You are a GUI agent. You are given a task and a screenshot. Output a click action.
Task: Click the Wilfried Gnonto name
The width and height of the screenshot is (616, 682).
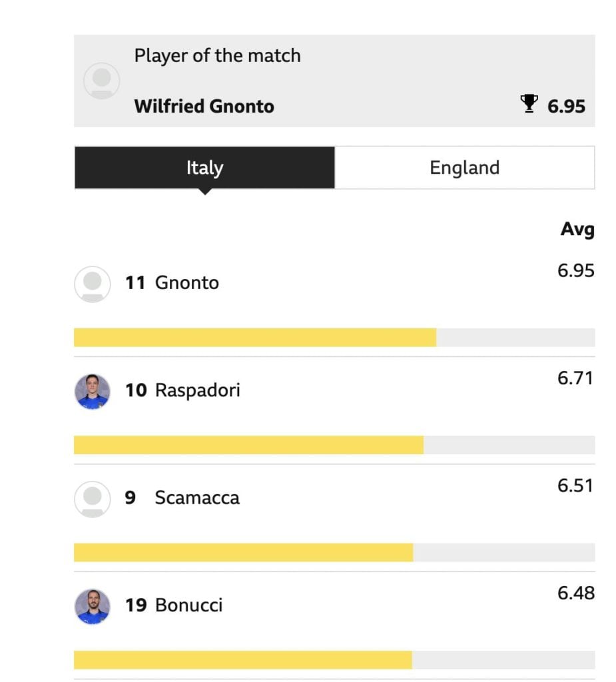click(x=204, y=106)
